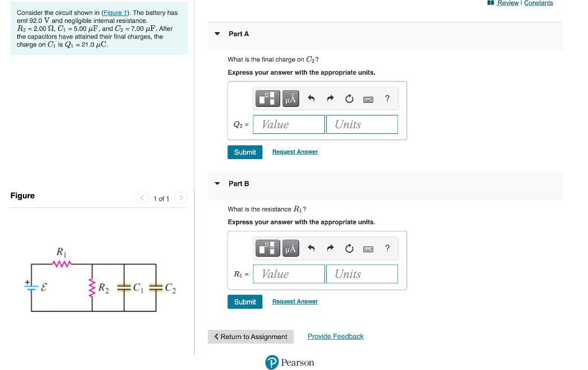This screenshot has height=370, width=588.
Task: Click Request Answer for Part B
Action: [295, 301]
